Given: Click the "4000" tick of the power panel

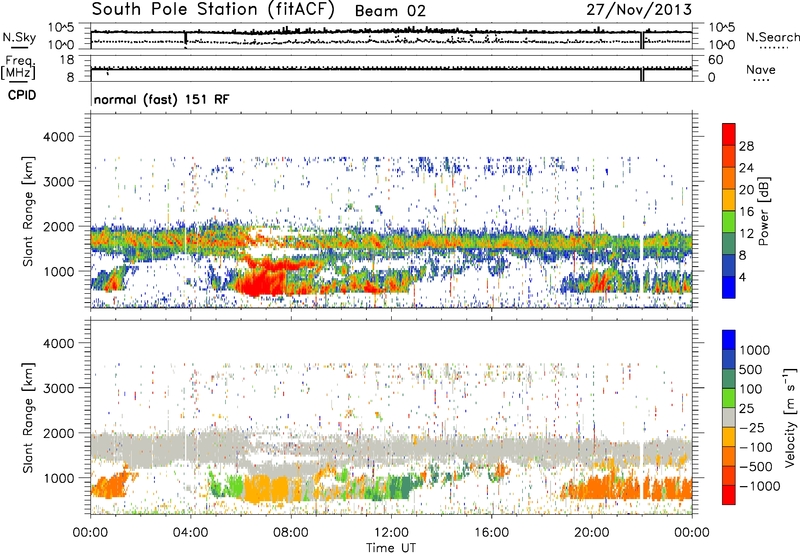Looking at the screenshot, I should [x=58, y=137].
